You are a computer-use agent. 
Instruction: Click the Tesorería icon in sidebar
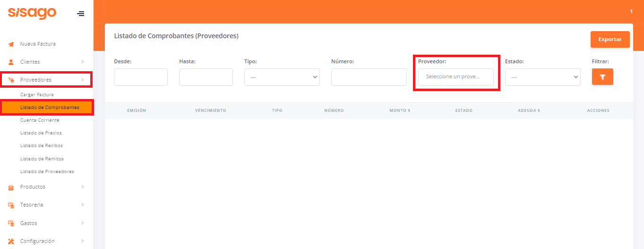click(11, 205)
